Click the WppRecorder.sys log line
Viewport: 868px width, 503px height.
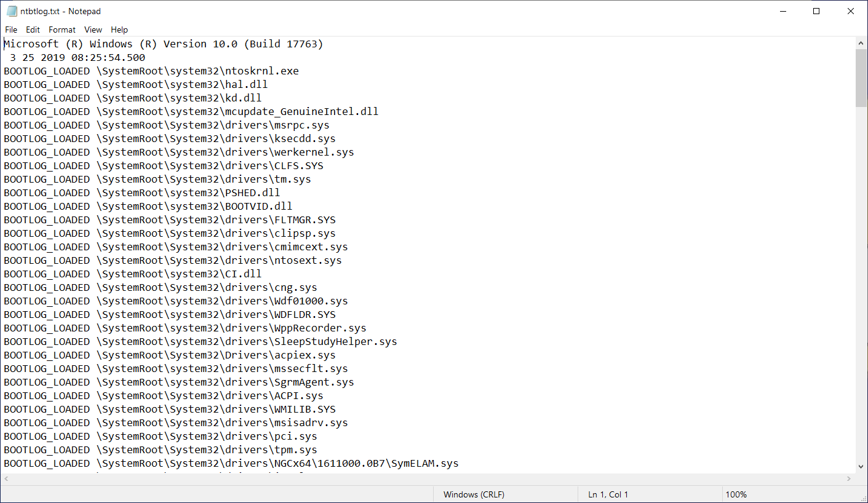click(x=185, y=328)
